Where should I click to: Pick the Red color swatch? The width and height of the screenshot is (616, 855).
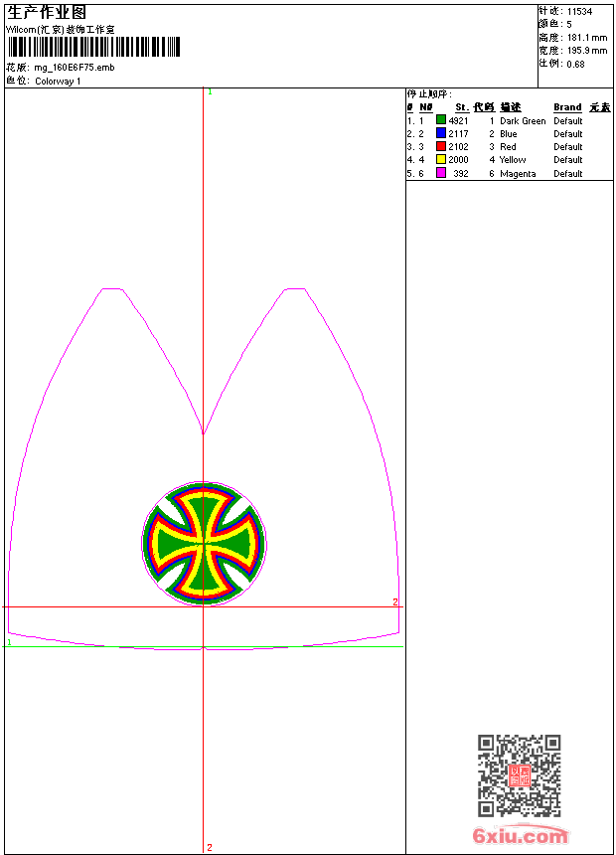[441, 146]
